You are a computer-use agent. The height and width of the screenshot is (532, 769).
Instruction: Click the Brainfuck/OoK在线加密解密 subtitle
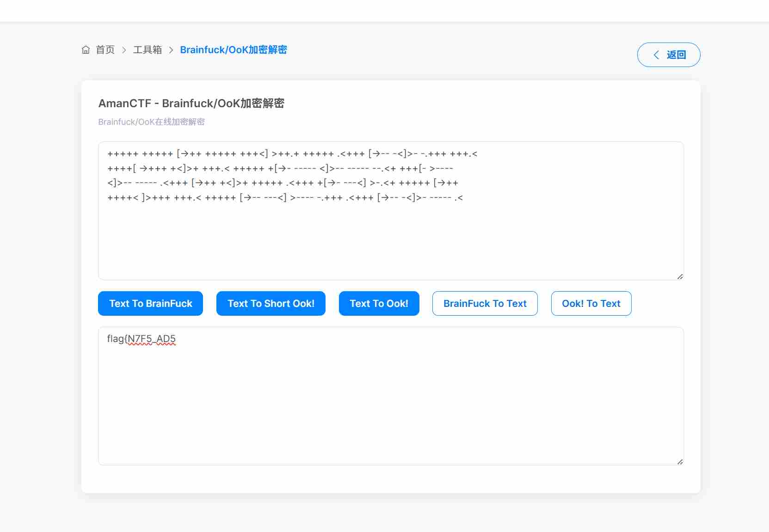[152, 122]
